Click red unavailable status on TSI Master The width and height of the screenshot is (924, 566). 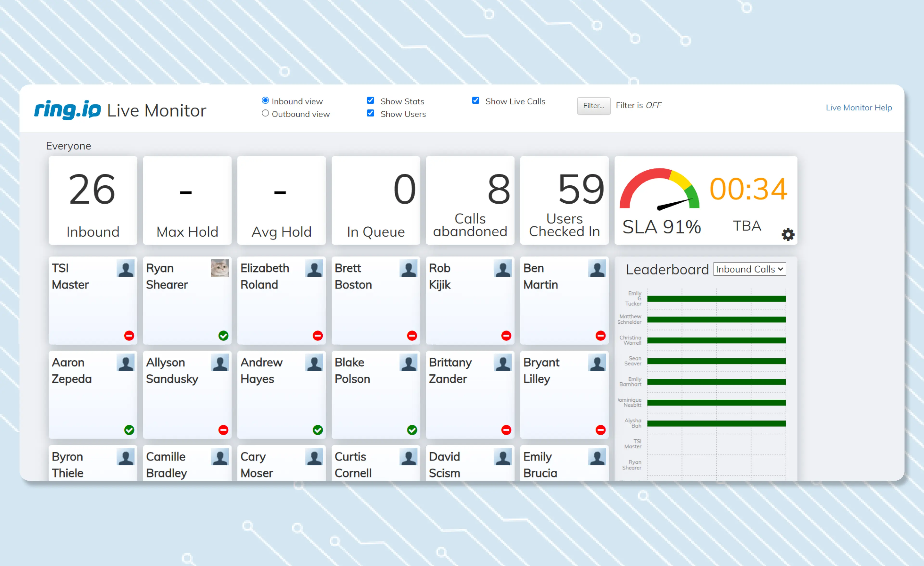(x=129, y=336)
